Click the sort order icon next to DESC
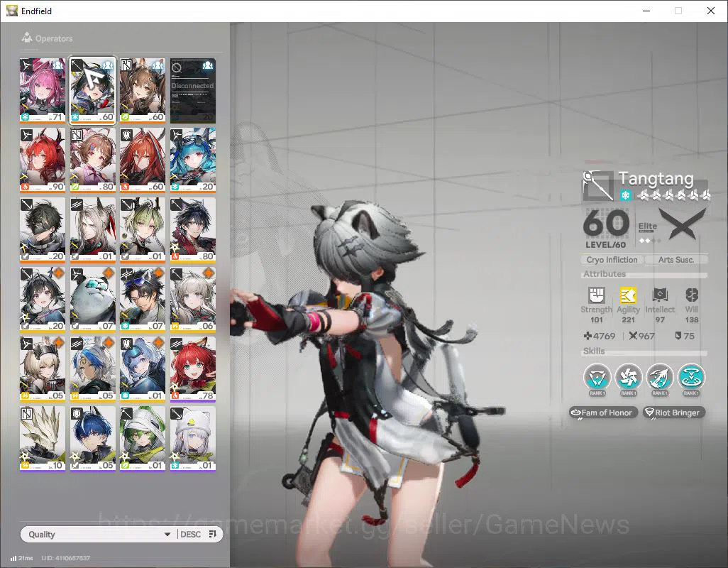The image size is (728, 568). click(213, 534)
